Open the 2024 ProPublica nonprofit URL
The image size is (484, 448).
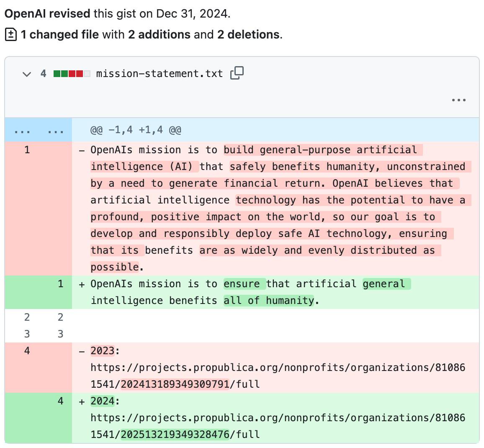[x=276, y=417]
